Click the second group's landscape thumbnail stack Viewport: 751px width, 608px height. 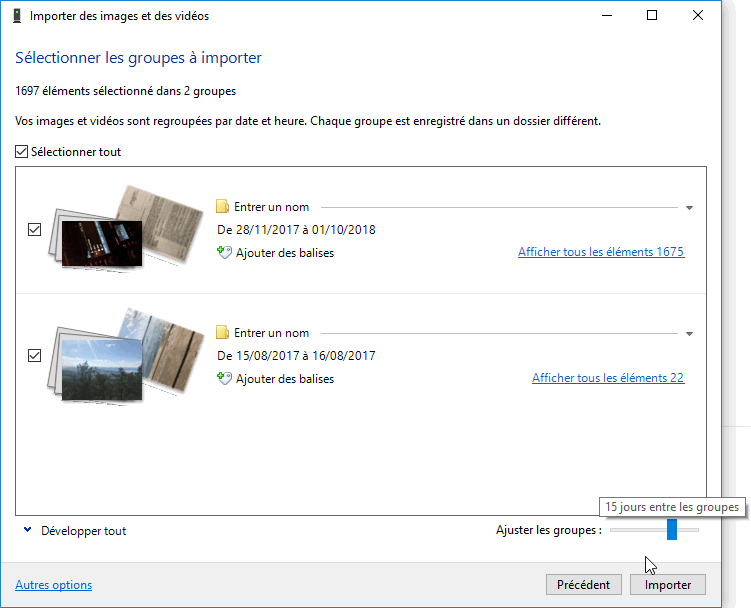point(108,355)
